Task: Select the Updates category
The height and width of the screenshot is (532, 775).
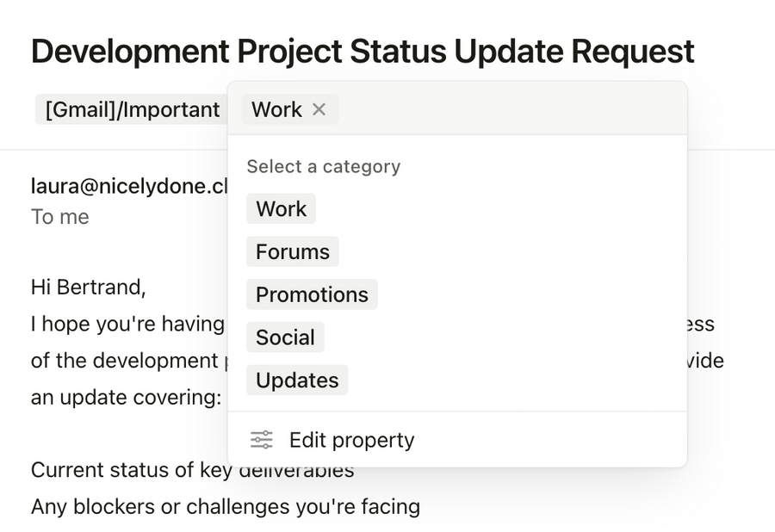Action: point(296,380)
